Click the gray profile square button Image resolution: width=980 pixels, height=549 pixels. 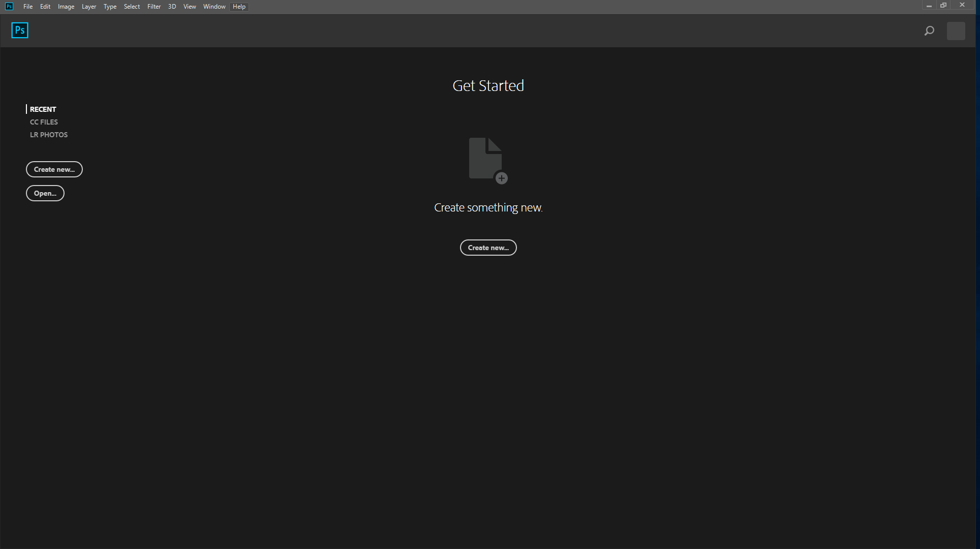(x=956, y=31)
